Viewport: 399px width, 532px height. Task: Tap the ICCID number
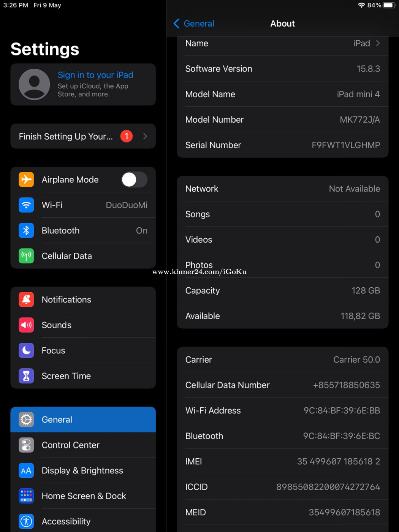pyautogui.click(x=328, y=487)
